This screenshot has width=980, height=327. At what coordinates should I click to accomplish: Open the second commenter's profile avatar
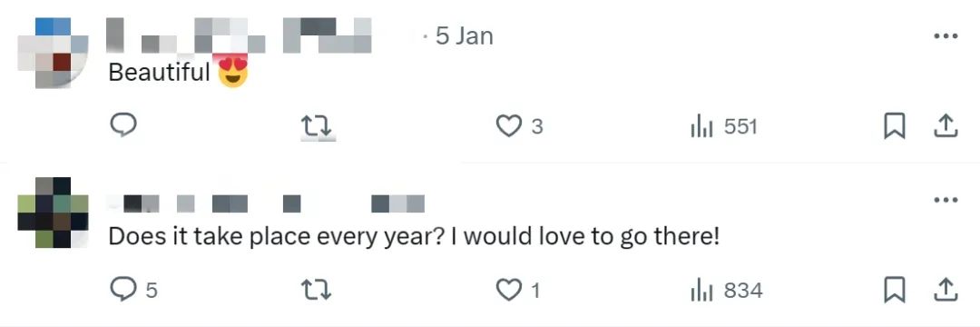(x=54, y=213)
